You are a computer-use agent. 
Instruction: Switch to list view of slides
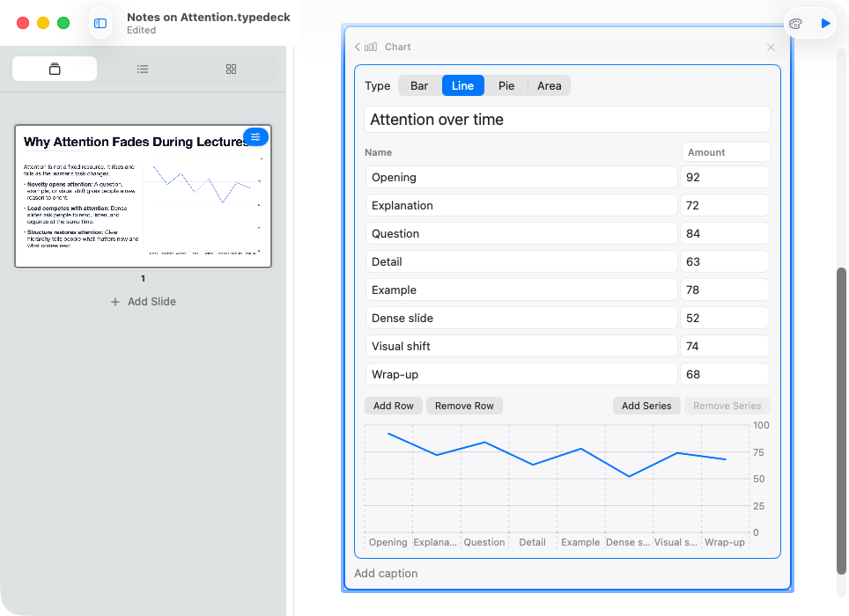[x=142, y=69]
